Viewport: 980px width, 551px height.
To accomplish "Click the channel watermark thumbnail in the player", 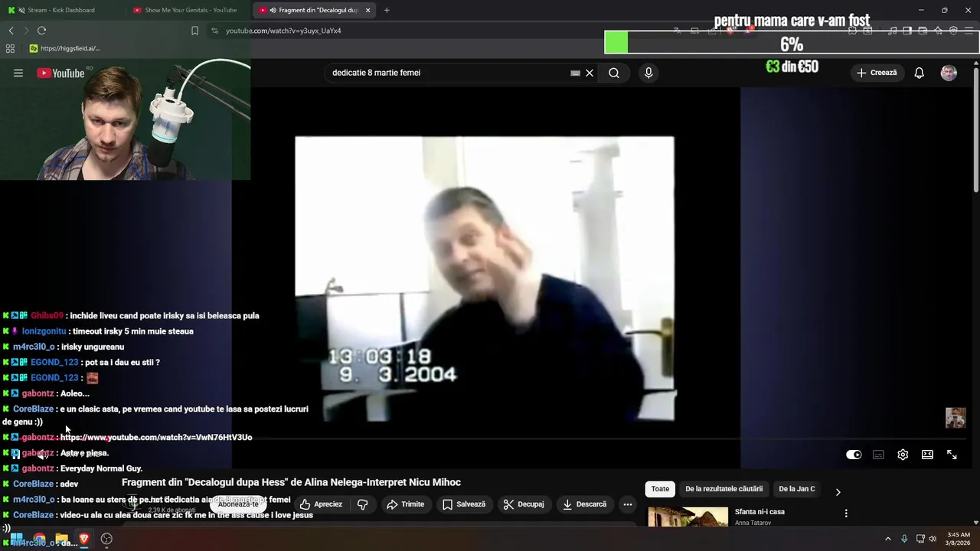I will [x=955, y=418].
